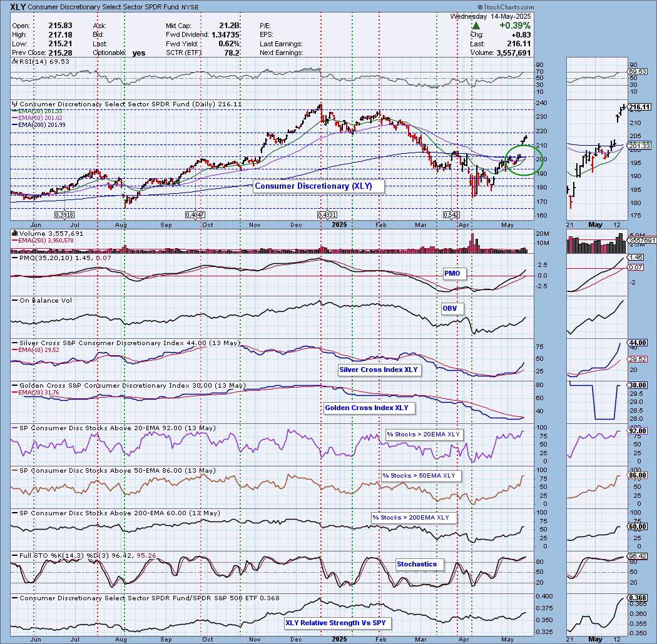Image resolution: width=657 pixels, height=644 pixels.
Task: Click the Fwd Yield value 0.62%
Action: (230, 44)
